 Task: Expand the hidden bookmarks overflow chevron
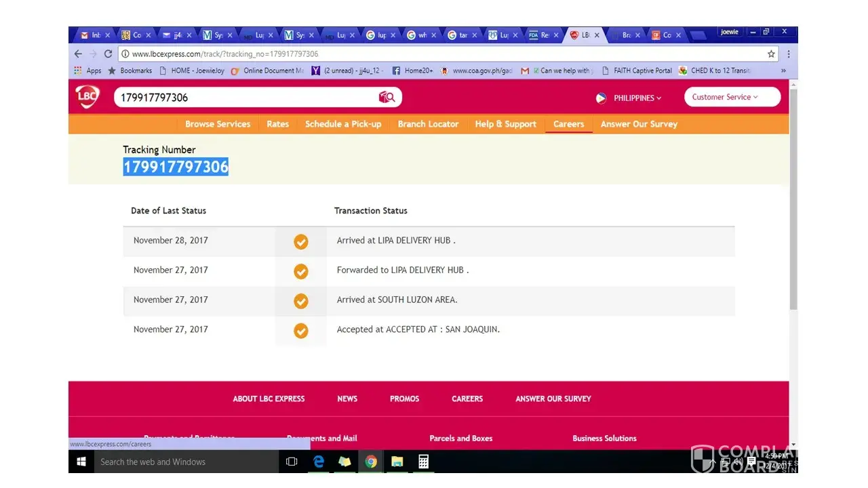coord(783,70)
